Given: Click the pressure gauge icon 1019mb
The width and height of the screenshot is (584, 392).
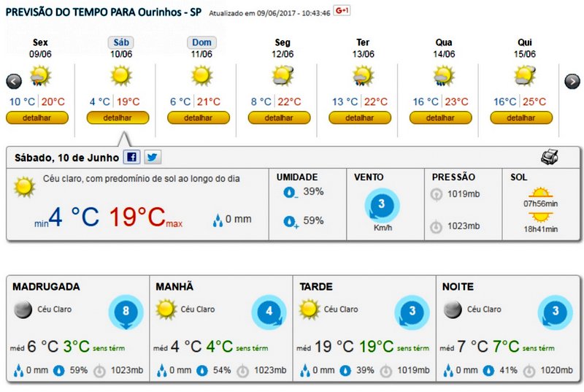Looking at the screenshot, I should tap(436, 194).
